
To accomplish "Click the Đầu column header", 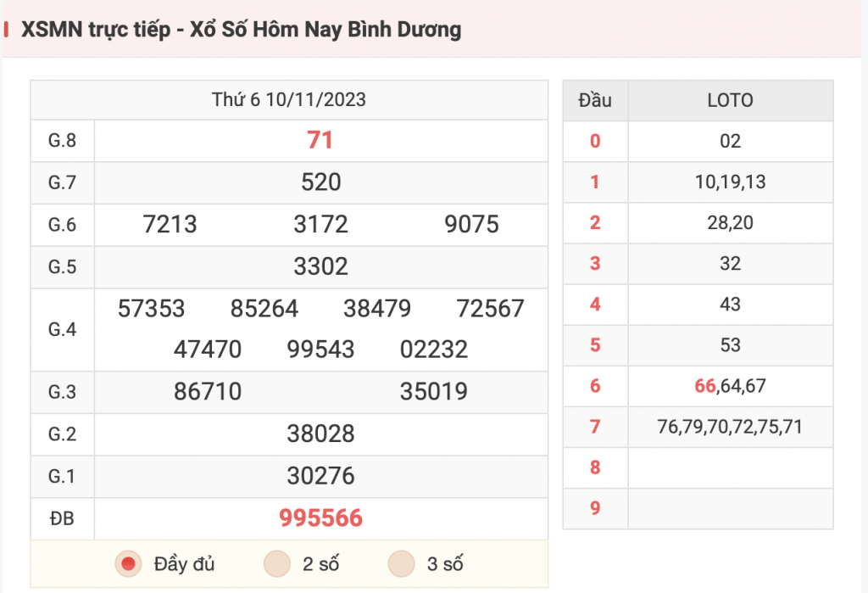I will coord(595,100).
